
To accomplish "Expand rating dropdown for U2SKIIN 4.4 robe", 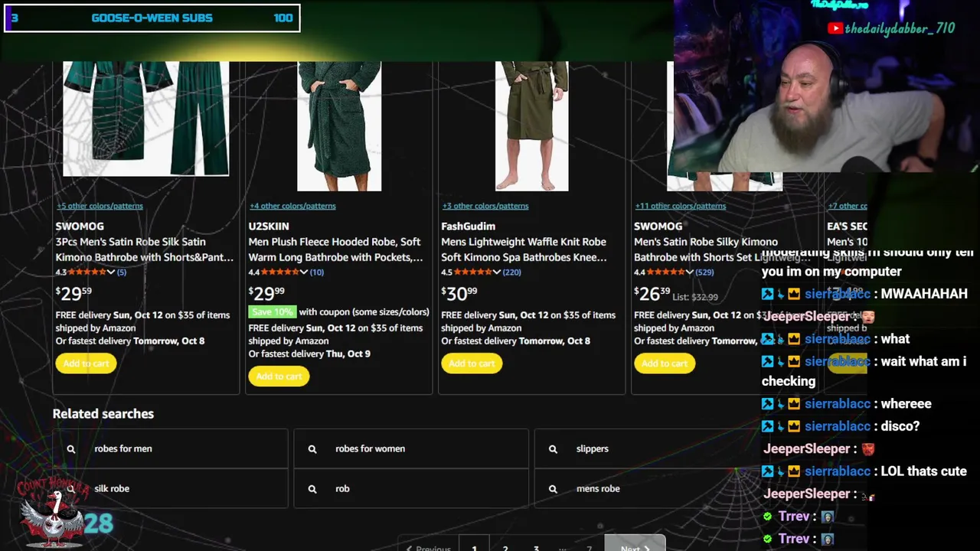I will coord(304,272).
